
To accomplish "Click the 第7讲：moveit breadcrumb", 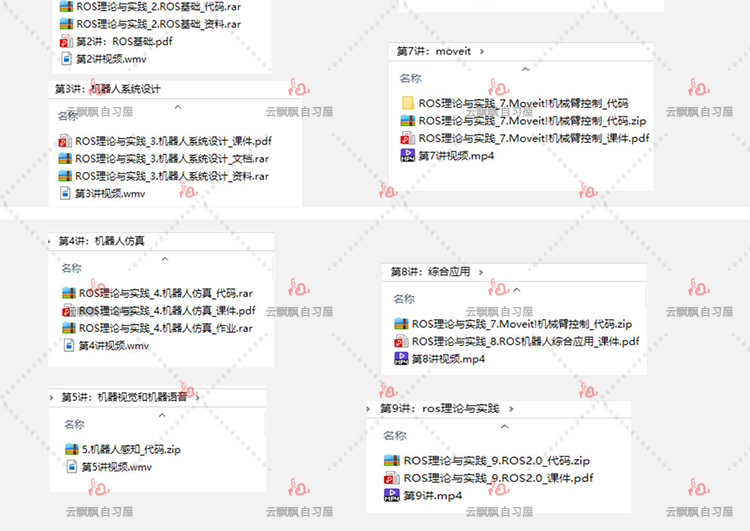I will 434,51.
